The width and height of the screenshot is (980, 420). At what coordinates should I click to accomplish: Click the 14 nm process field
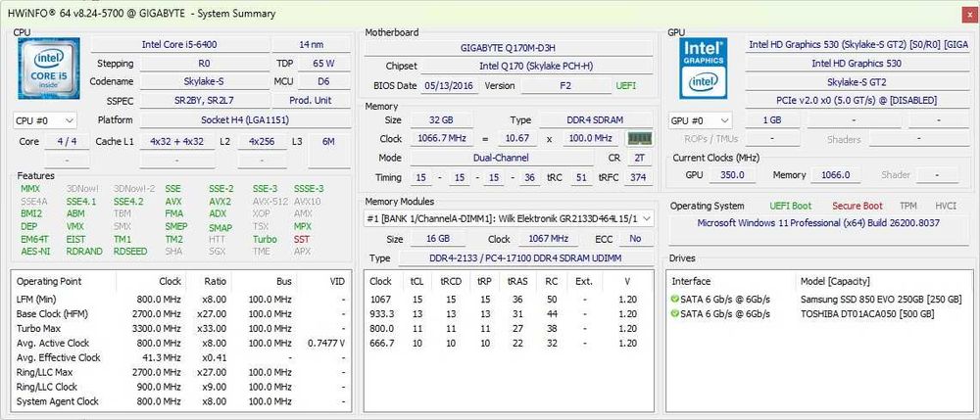(x=312, y=44)
